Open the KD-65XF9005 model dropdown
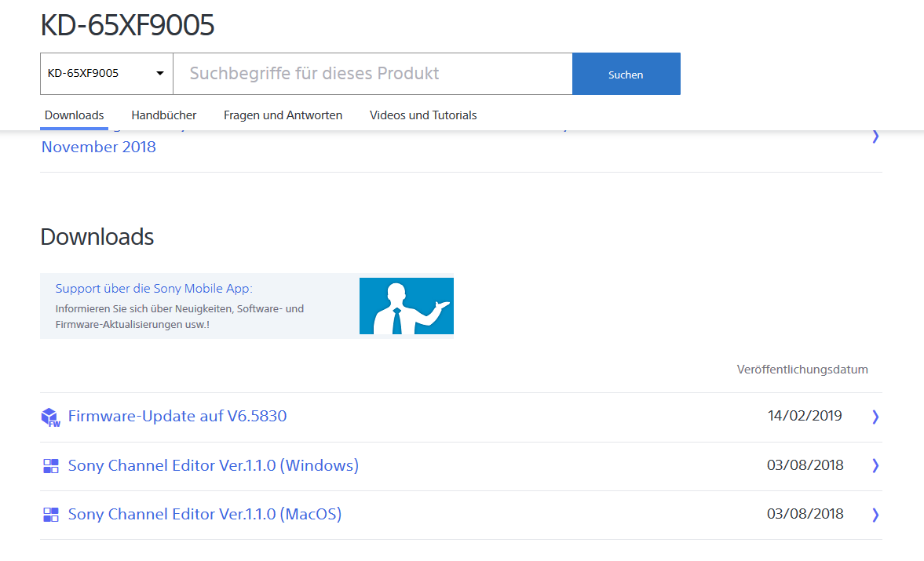 [106, 74]
